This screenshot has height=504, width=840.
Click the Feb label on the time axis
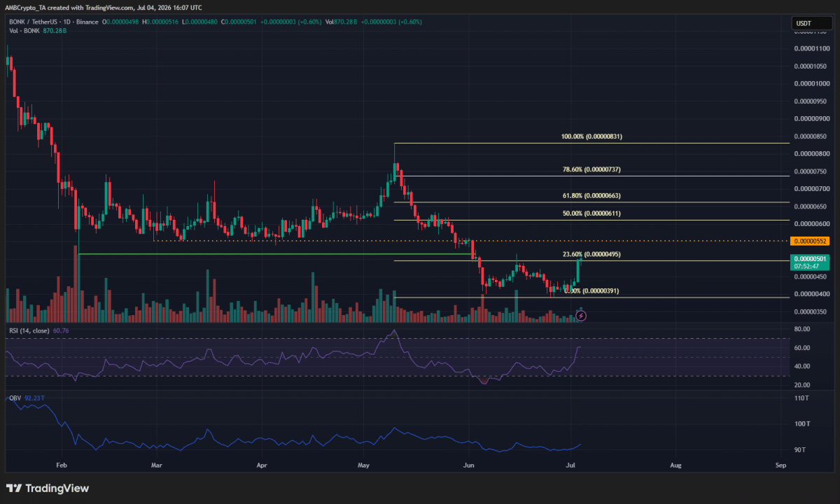click(x=62, y=464)
